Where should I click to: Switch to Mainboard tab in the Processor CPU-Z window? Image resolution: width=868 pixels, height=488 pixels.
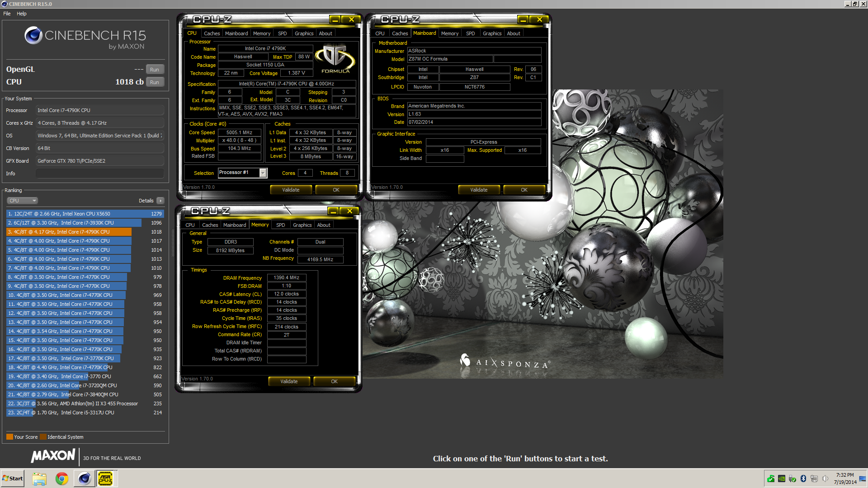click(x=236, y=33)
